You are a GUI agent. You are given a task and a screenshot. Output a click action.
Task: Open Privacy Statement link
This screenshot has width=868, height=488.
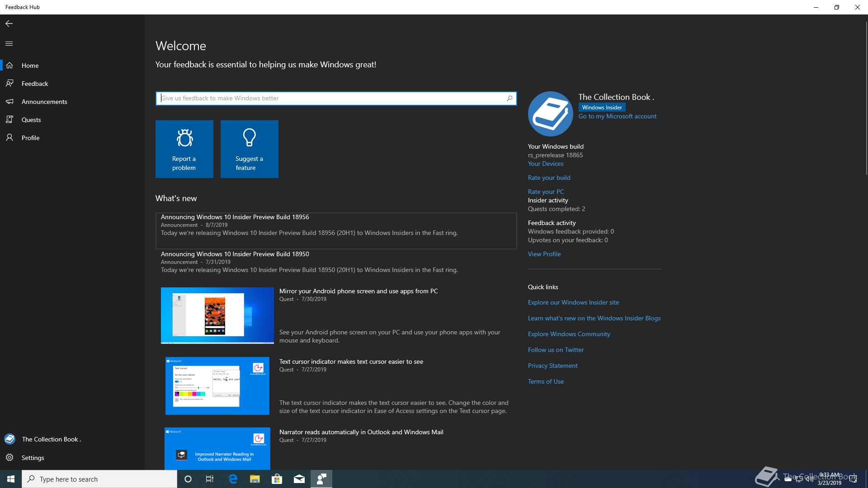click(553, 366)
